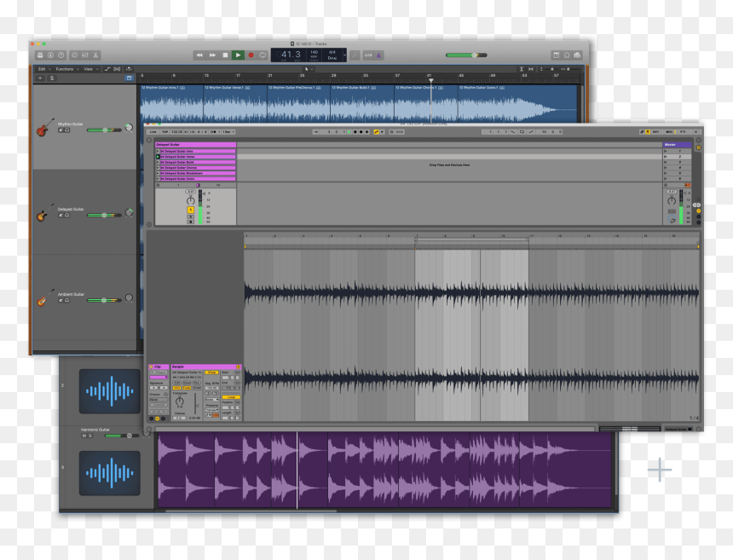This screenshot has width=733, height=560.
Task: Click the global Solo S button in GarageBand
Action: pyautogui.click(x=52, y=78)
